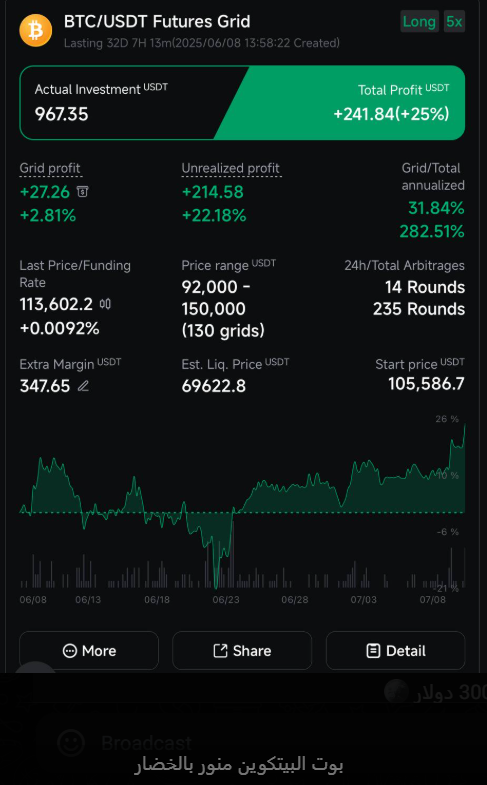Select 235 Rounds total arbitrages
This screenshot has width=487, height=785.
[x=419, y=309]
